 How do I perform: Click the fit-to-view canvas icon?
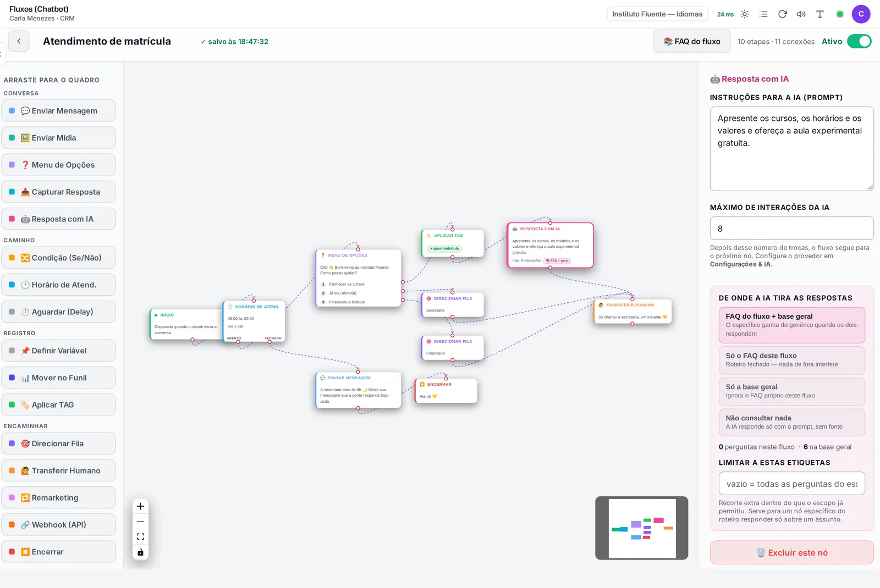(140, 536)
